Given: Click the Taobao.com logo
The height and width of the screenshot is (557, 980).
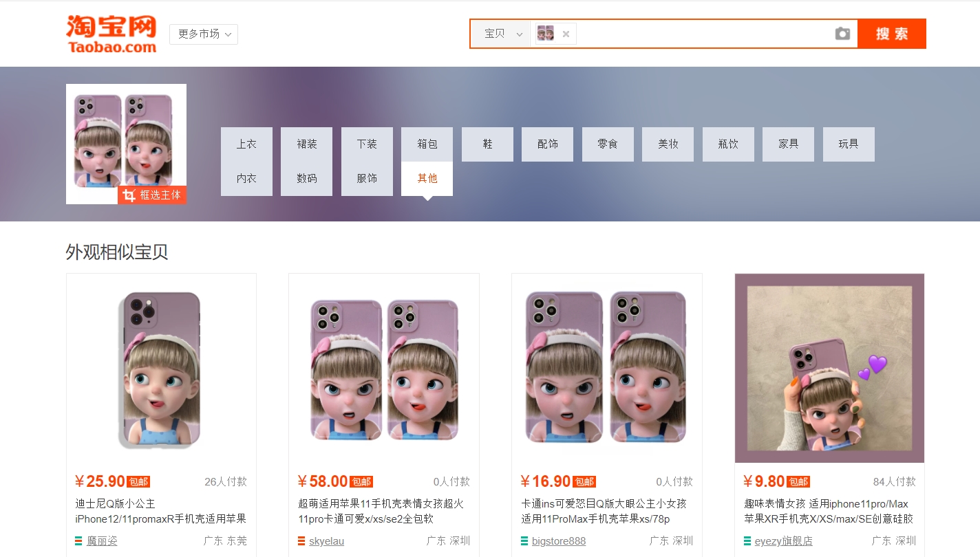Looking at the screenshot, I should [111, 34].
